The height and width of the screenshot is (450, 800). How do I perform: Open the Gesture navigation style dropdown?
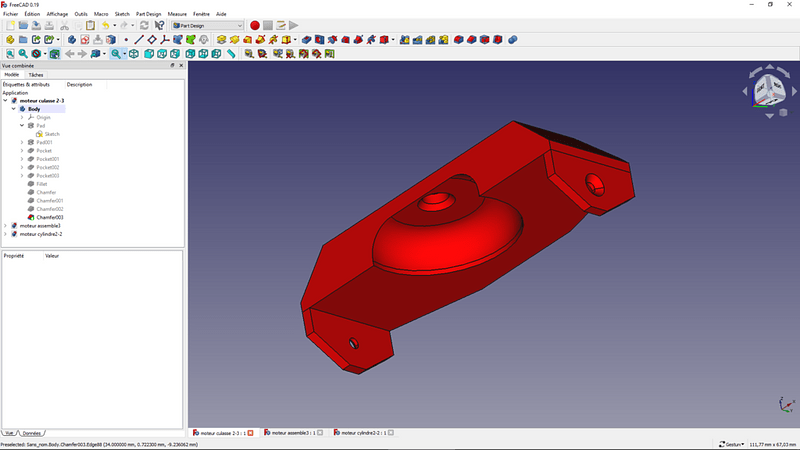click(x=732, y=444)
